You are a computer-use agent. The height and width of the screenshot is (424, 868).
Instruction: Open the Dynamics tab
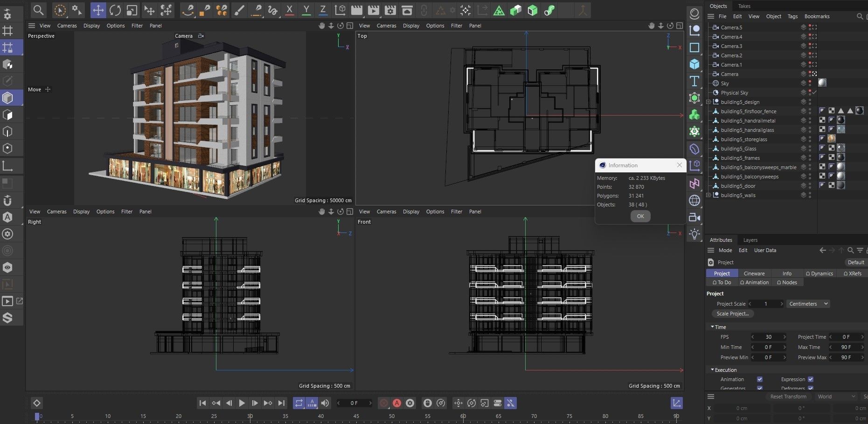point(819,274)
